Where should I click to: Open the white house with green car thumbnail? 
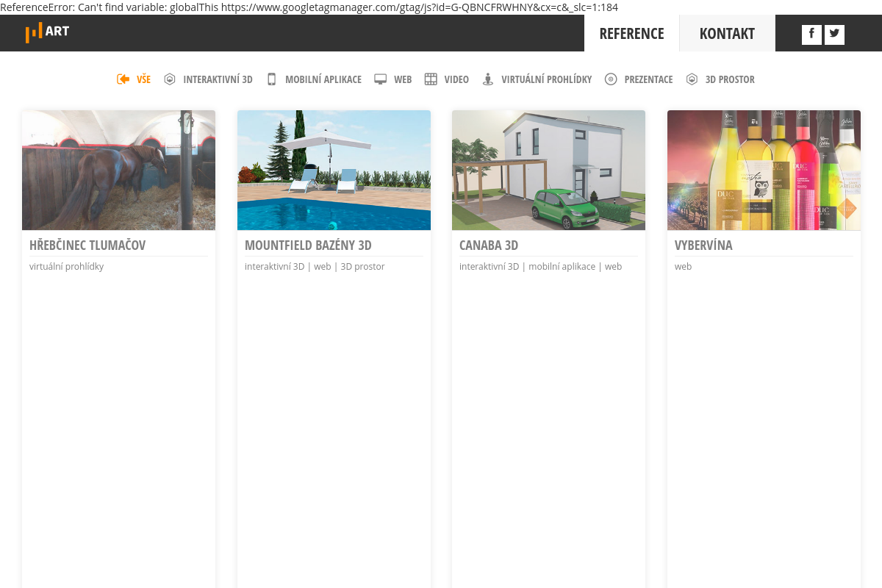click(x=548, y=170)
